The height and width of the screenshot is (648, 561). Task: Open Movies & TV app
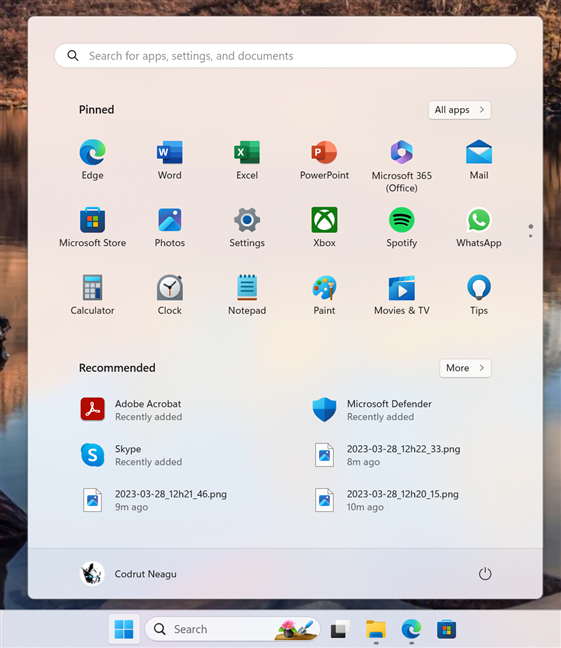pos(401,295)
